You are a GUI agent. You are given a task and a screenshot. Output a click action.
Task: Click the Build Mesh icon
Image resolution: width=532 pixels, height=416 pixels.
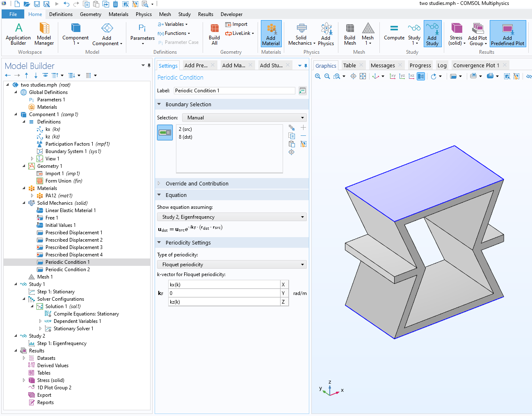pyautogui.click(x=349, y=34)
